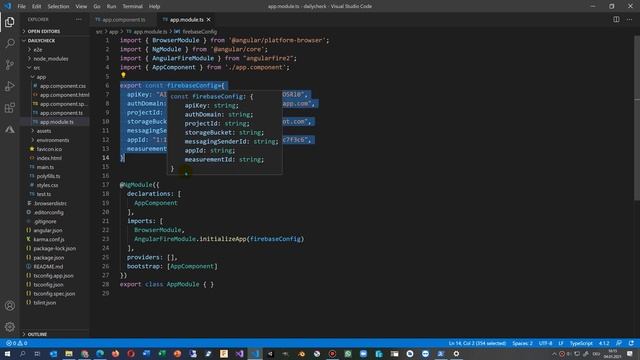The image size is (640, 360).
Task: Open Task View on the taskbar
Action: pyautogui.click(x=38, y=353)
